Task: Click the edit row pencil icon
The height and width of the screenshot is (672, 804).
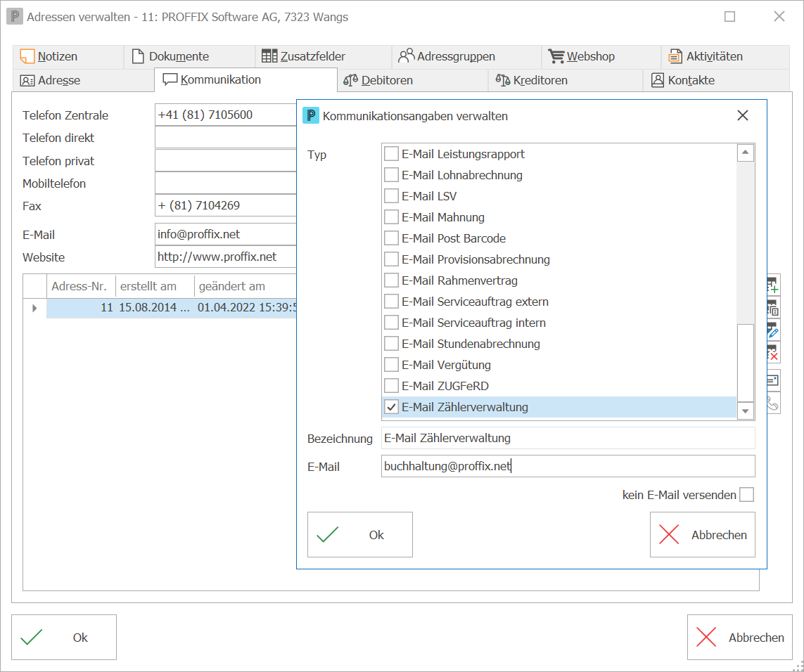Action: pos(773,330)
